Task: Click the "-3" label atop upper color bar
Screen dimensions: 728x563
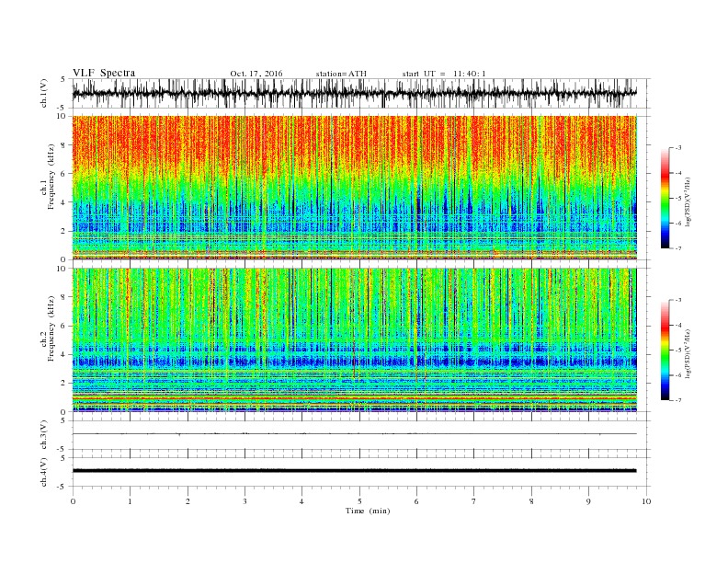Action: pos(677,148)
